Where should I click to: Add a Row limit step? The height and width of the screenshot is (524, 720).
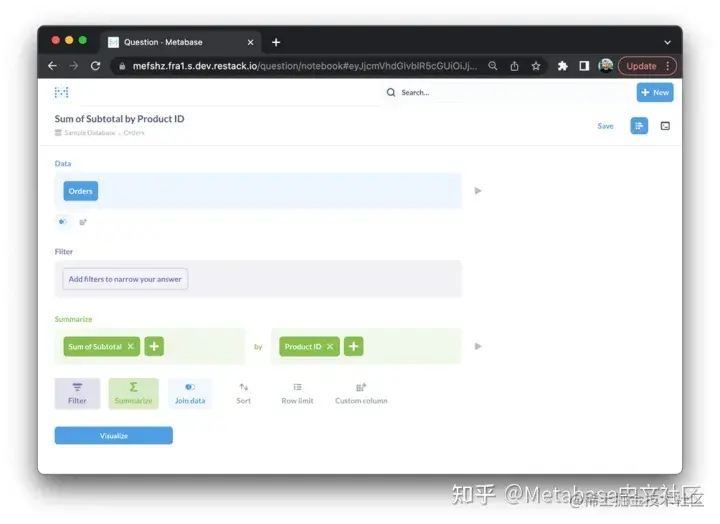[297, 394]
